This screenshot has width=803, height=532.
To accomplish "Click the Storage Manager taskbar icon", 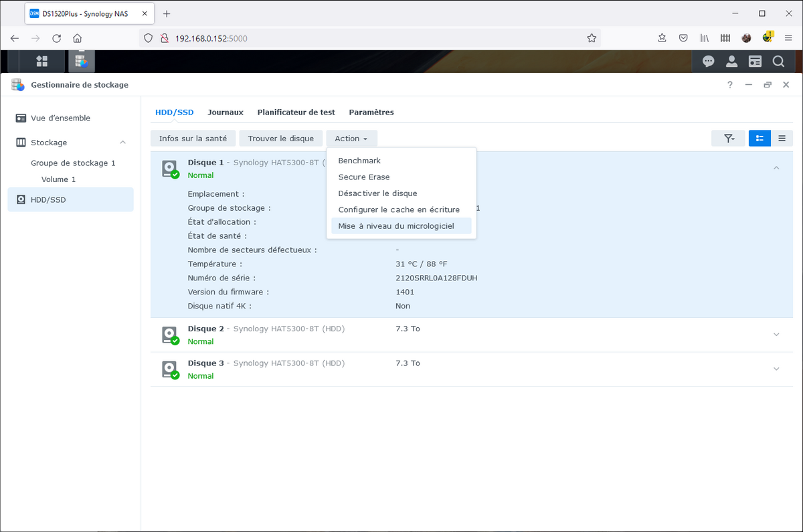I will tap(81, 61).
